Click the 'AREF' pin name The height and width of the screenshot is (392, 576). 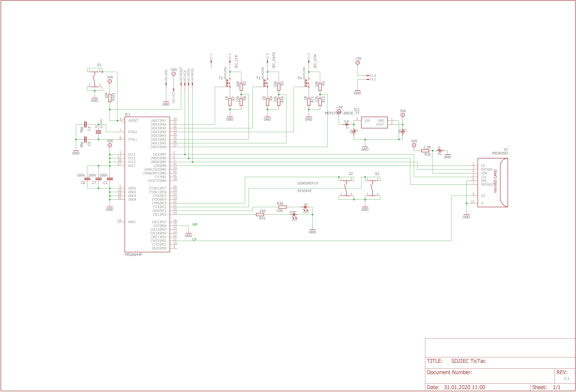tap(132, 222)
